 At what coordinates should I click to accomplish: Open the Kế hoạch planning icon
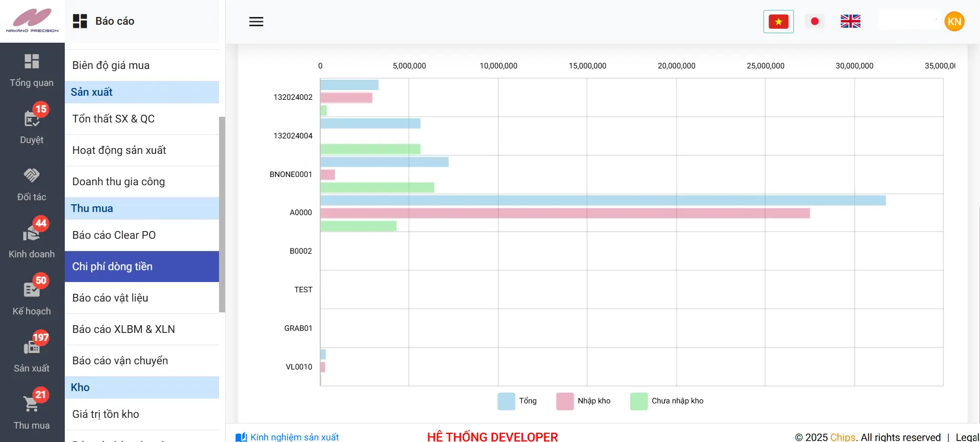(31, 290)
